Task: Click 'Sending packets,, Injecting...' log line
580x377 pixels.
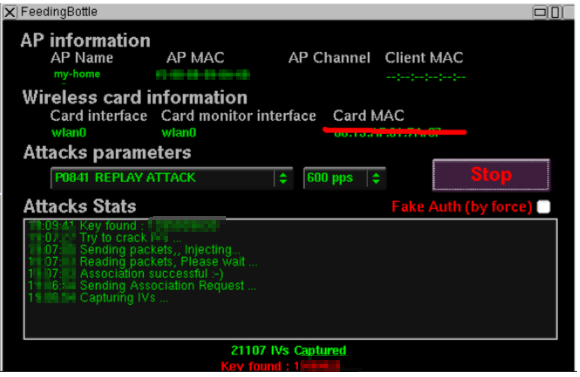Action: (x=134, y=250)
